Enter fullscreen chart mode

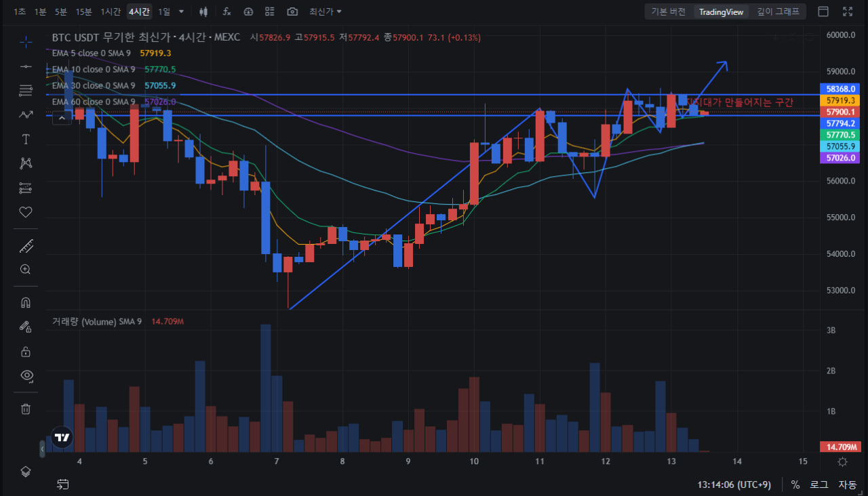coord(848,12)
